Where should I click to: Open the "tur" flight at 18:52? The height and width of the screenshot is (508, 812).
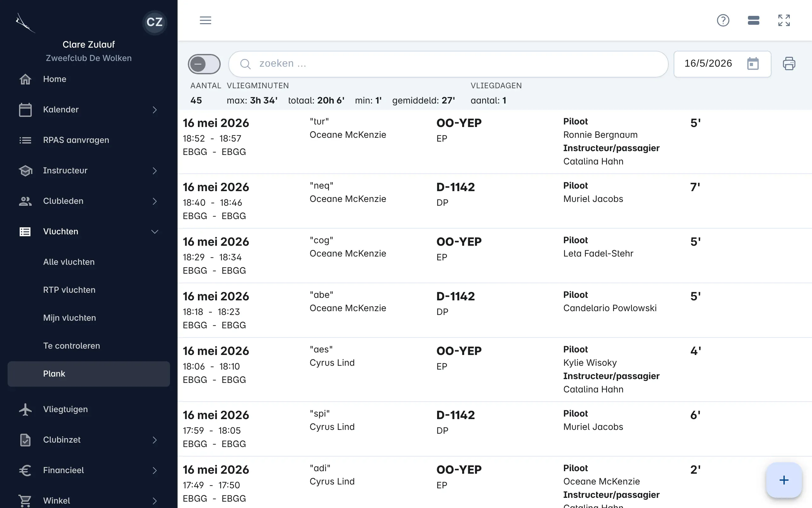coord(494,142)
